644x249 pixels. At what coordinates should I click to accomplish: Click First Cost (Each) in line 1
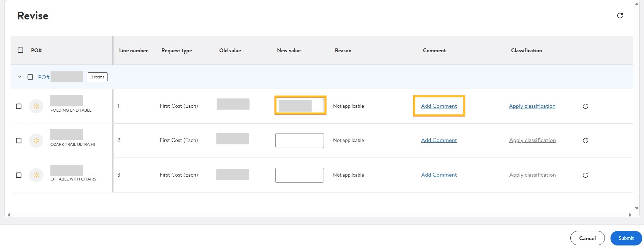(x=179, y=106)
